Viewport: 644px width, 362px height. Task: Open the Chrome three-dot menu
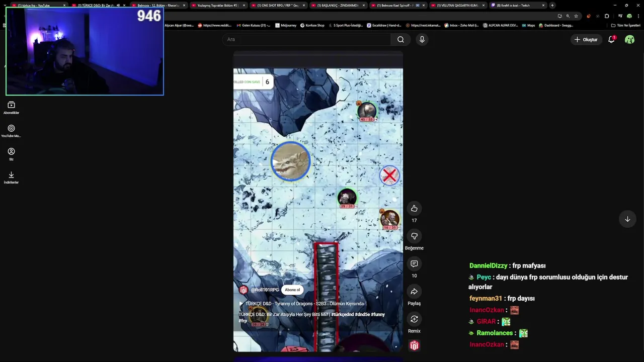[x=638, y=16]
